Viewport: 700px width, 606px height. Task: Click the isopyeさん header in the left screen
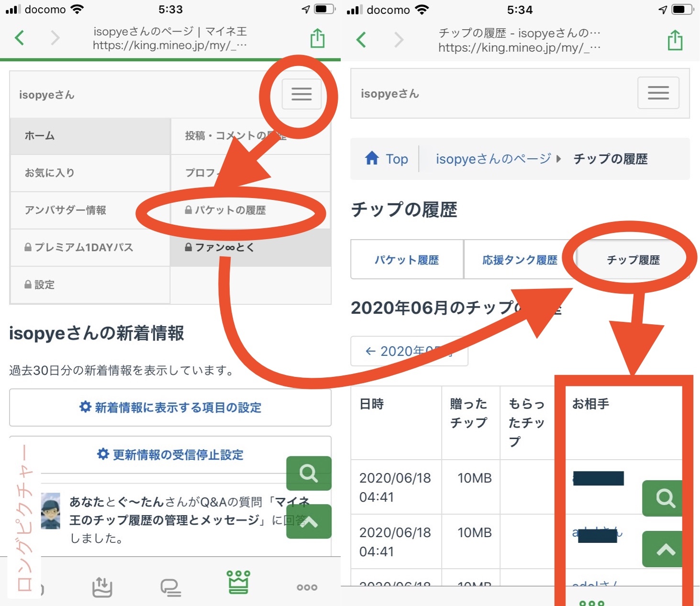47,95
